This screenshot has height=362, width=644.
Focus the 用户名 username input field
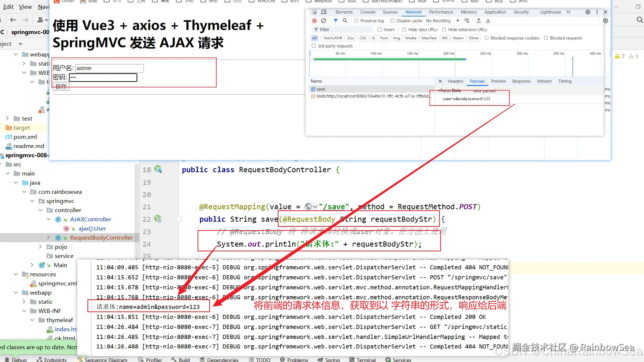point(109,68)
